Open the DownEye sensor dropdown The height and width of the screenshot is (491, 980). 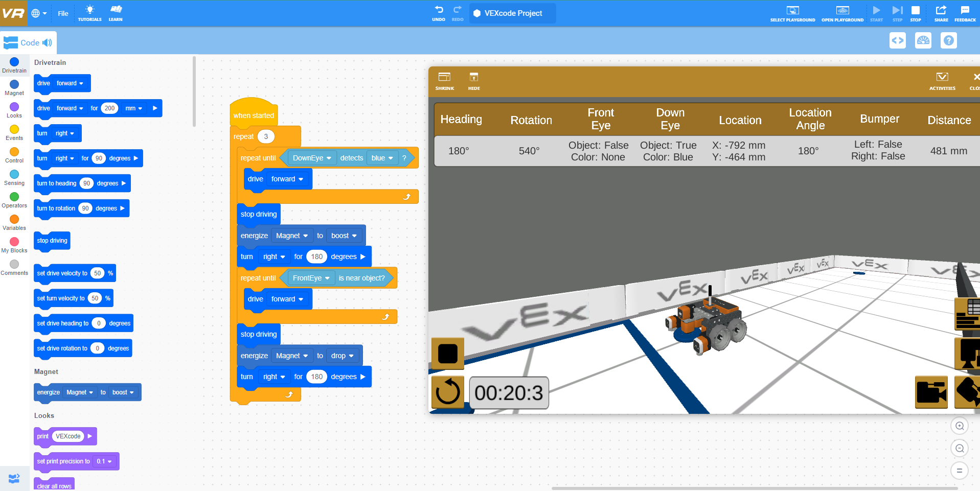[x=311, y=158]
